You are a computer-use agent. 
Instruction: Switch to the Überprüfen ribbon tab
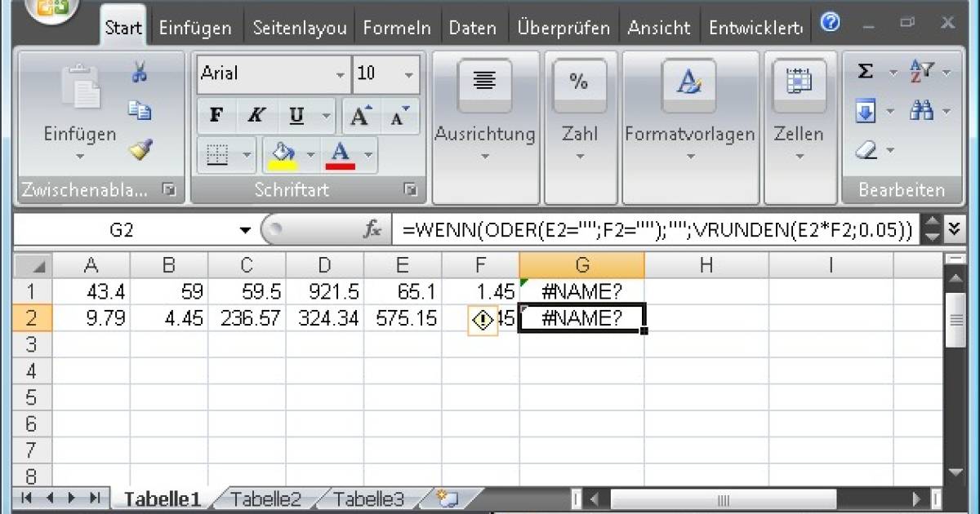563,28
